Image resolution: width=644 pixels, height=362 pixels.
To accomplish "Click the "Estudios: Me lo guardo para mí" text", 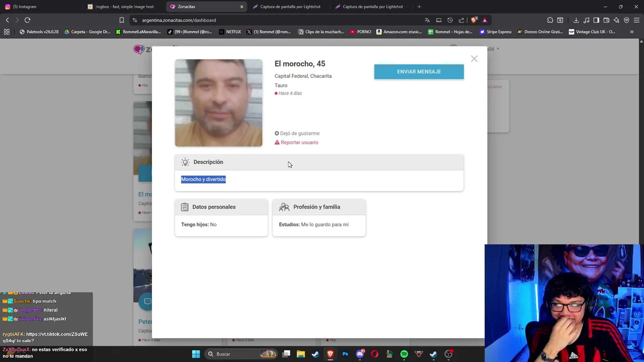I will coord(314,224).
